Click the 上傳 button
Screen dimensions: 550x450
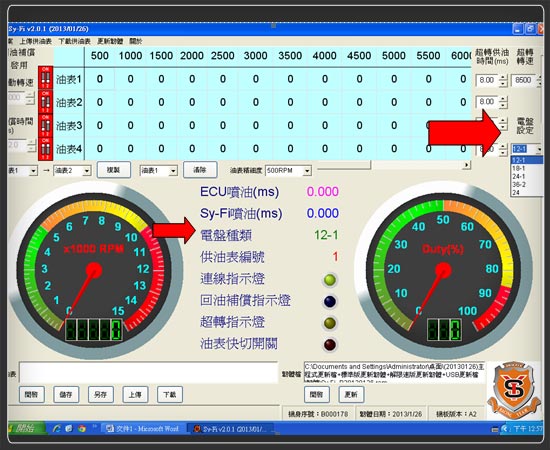point(135,395)
